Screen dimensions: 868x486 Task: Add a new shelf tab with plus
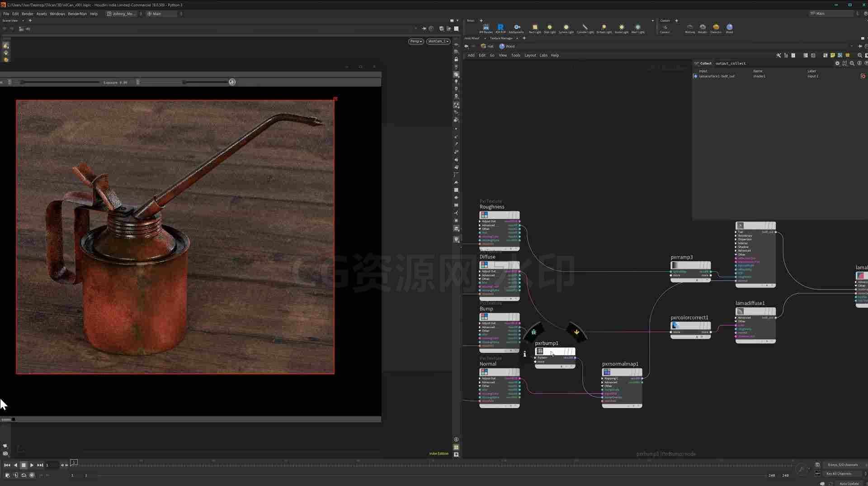pyautogui.click(x=481, y=20)
